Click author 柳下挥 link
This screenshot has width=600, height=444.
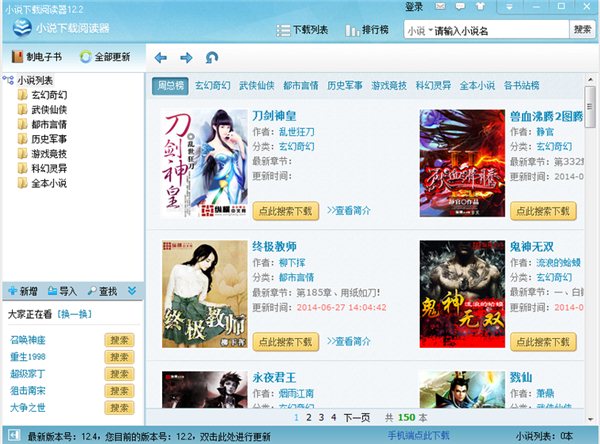(292, 263)
